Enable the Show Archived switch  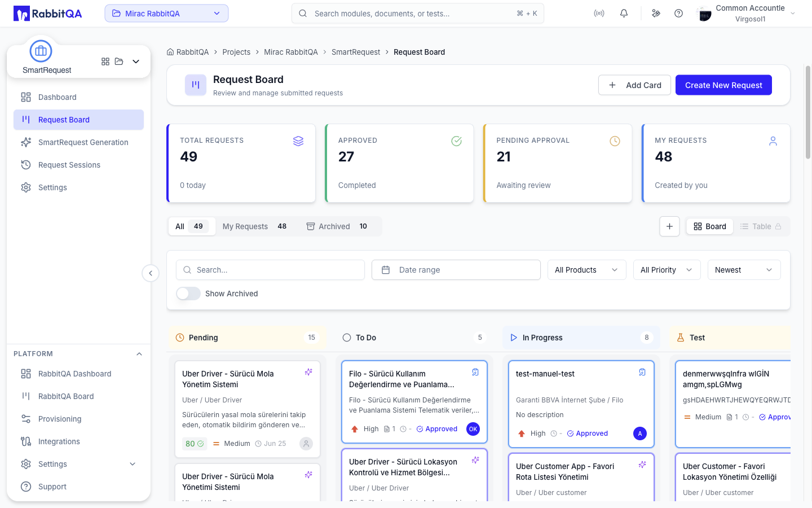pos(188,294)
